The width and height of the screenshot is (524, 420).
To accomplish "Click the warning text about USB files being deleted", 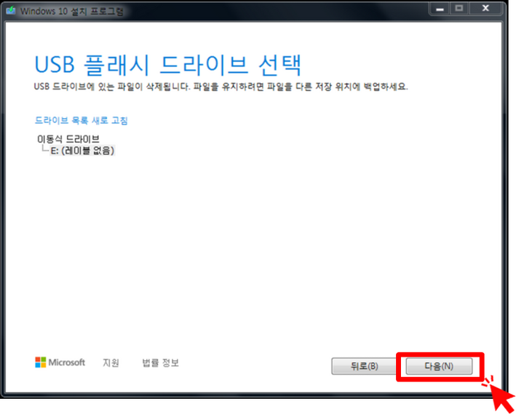I will 221,87.
